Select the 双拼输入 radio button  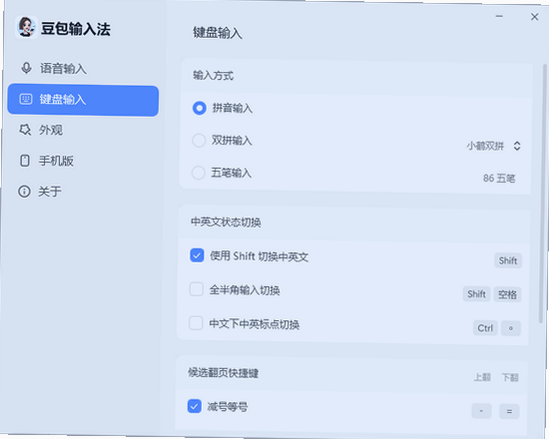199,140
